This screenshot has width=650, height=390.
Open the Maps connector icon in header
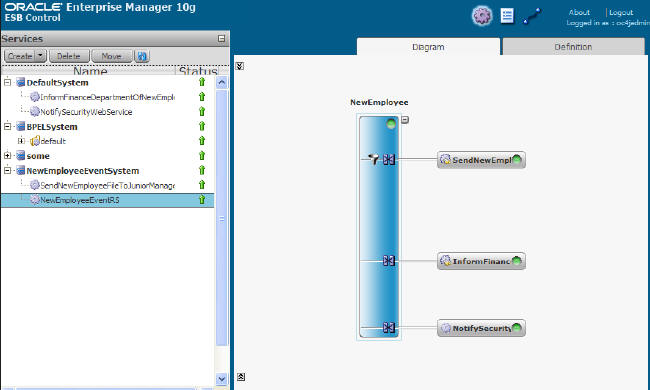pos(531,16)
